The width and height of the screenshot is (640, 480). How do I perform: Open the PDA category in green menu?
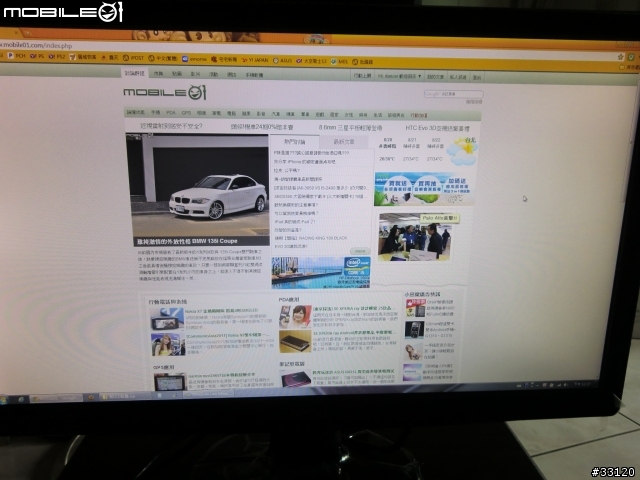(171, 112)
